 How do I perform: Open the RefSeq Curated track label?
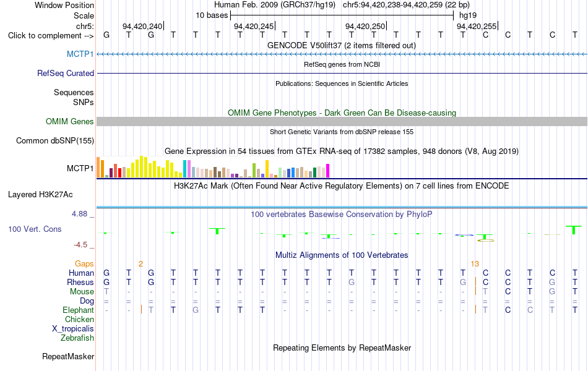pos(66,73)
